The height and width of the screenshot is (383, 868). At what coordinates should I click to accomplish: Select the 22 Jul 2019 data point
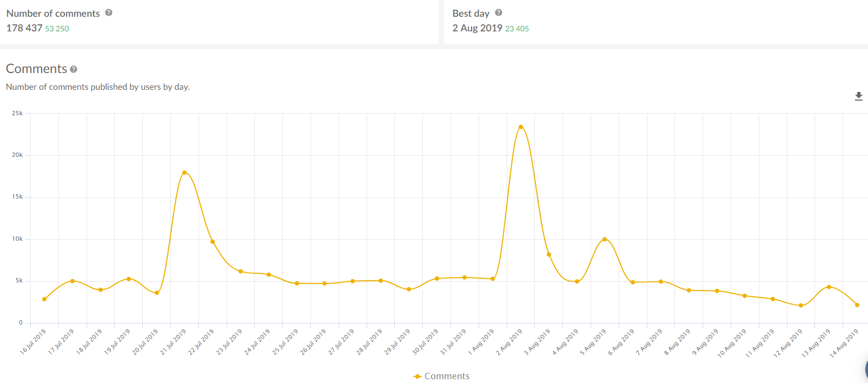(x=213, y=242)
